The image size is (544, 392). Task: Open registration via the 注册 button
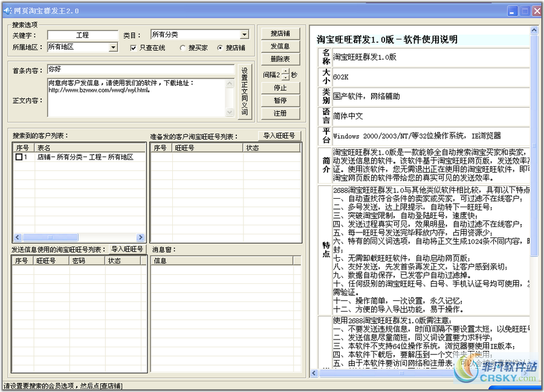pyautogui.click(x=280, y=113)
